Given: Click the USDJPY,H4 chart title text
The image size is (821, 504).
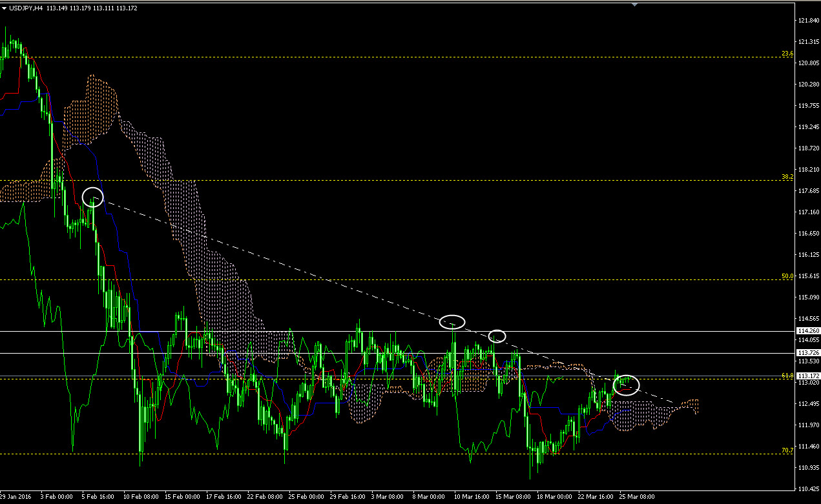Looking at the screenshot, I should coord(26,8).
